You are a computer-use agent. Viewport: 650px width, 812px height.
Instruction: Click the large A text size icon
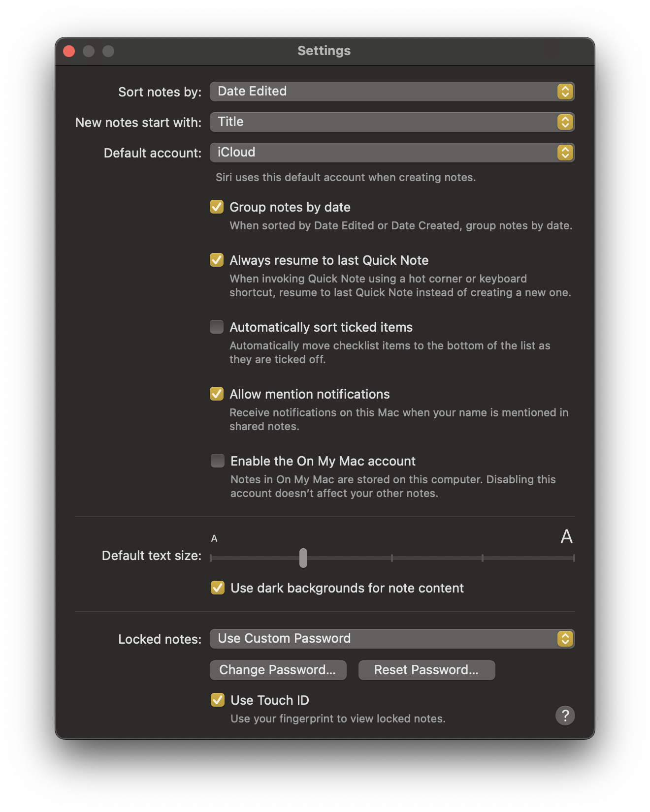pyautogui.click(x=566, y=536)
